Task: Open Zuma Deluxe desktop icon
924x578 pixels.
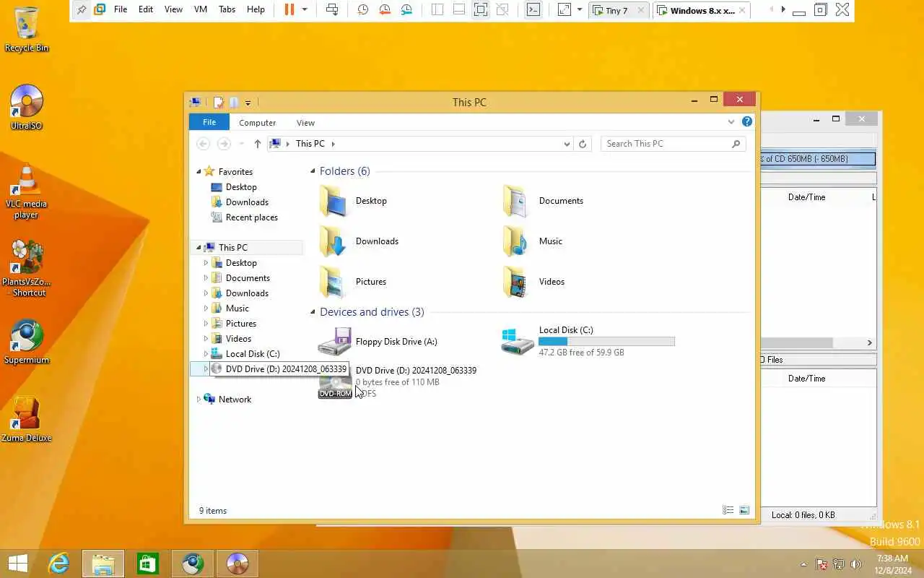Action: (x=27, y=419)
